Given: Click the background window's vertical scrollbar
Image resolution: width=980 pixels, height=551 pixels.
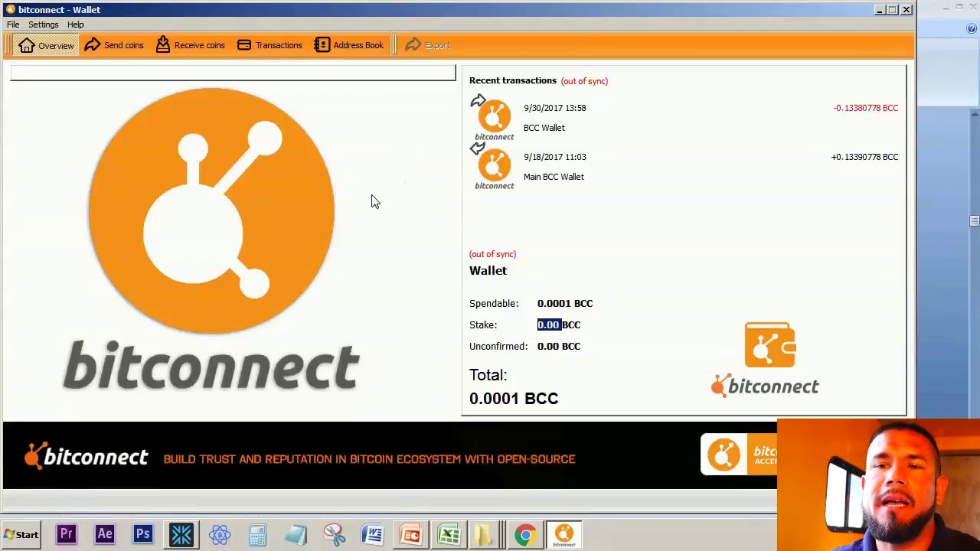Looking at the screenshot, I should (x=974, y=264).
